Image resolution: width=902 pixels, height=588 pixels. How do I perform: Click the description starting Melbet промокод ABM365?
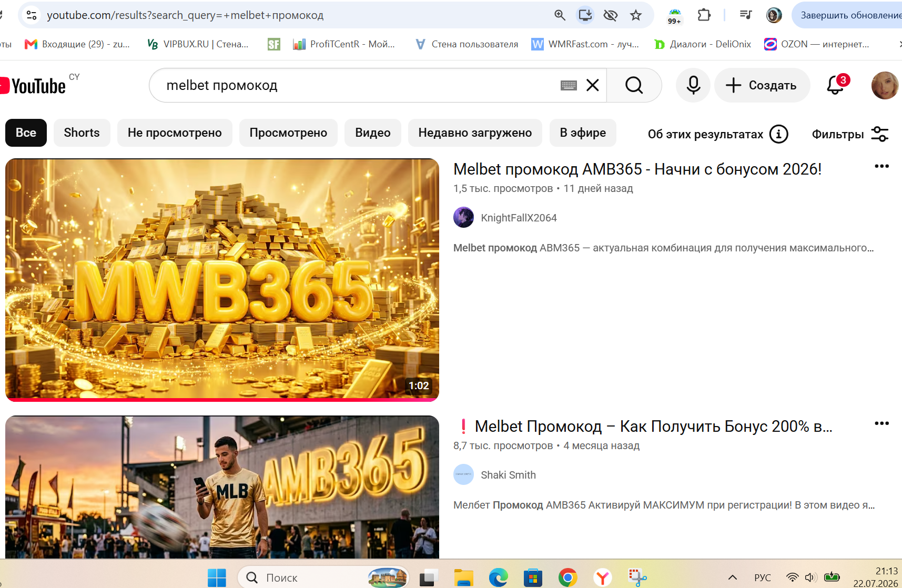(664, 248)
